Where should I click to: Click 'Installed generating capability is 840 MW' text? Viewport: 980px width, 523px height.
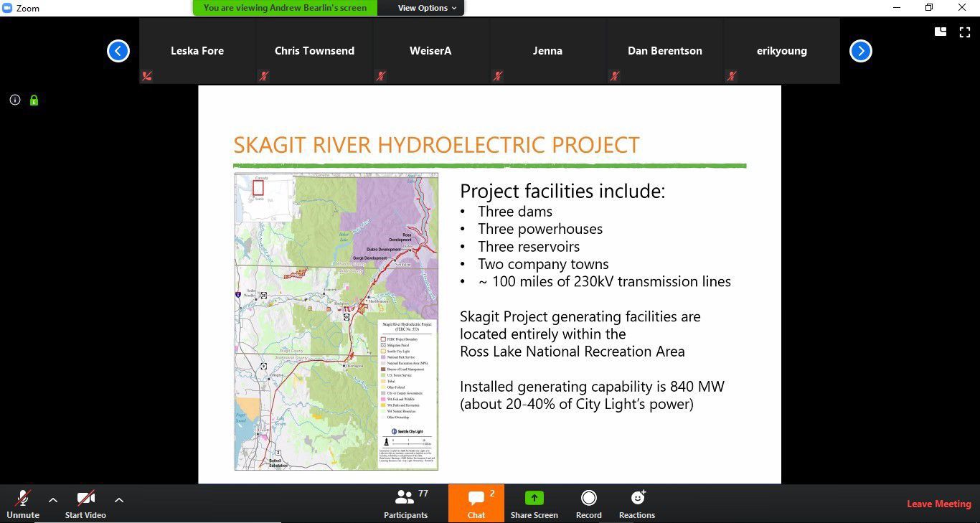tap(592, 387)
